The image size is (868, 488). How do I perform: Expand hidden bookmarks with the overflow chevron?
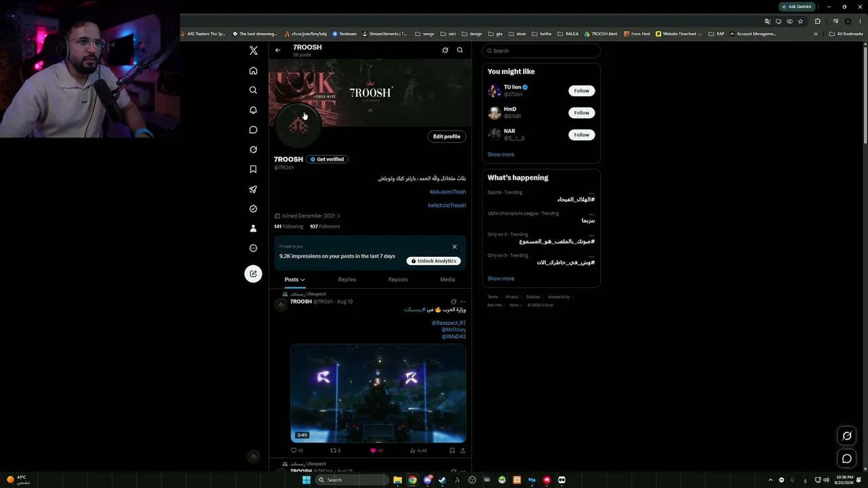click(x=816, y=33)
